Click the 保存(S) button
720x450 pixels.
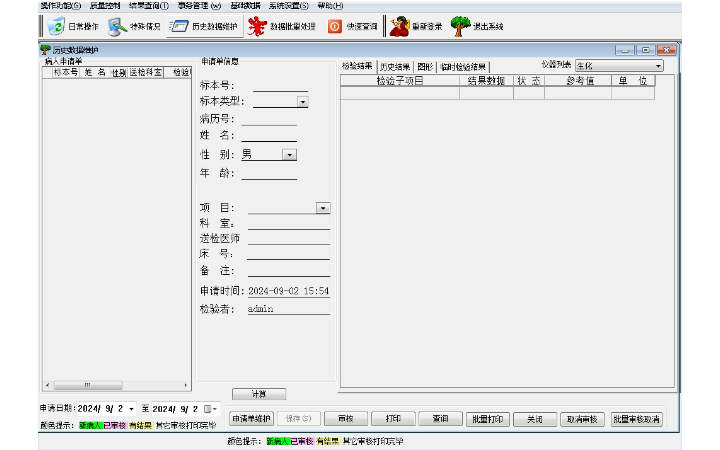click(298, 419)
